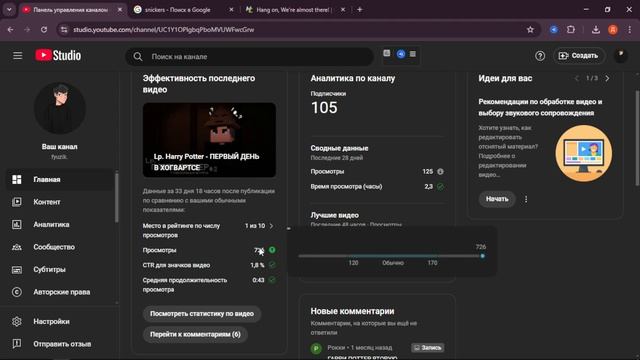Open Главная in the sidebar

click(x=60, y=180)
